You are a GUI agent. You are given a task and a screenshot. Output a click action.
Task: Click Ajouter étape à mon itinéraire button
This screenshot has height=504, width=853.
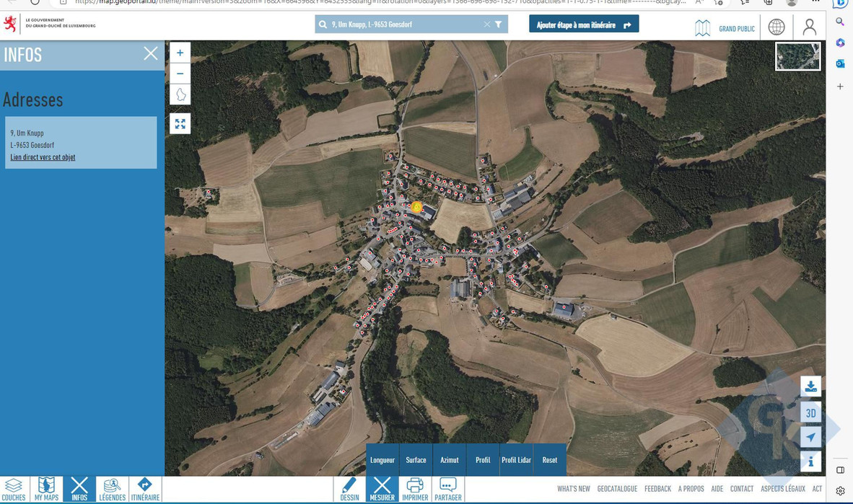point(583,25)
